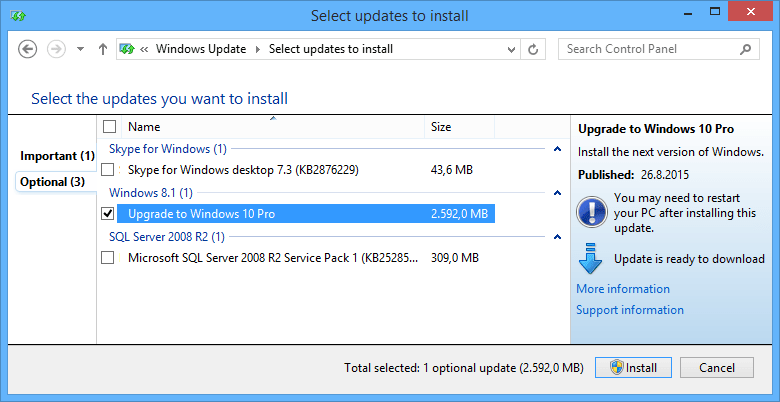Collapse the Windows 8.1 group
The image size is (780, 402).
pos(558,193)
